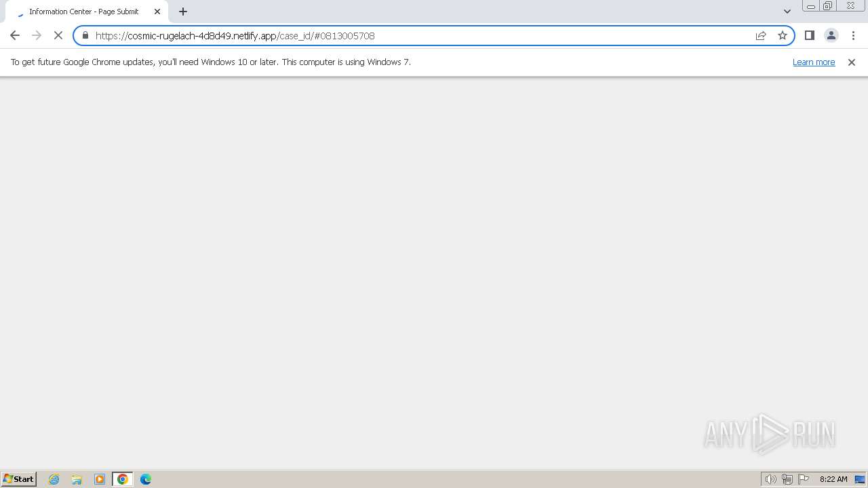Minimize the Chrome window

[810, 6]
